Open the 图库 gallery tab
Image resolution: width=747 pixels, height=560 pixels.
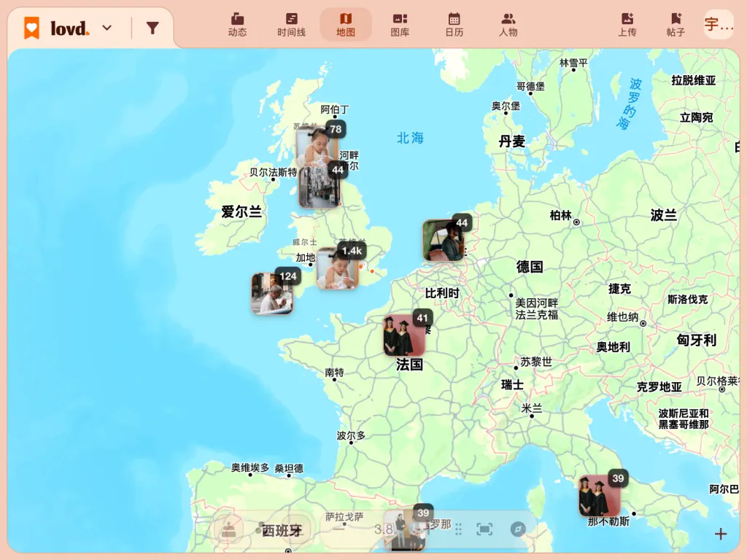click(400, 25)
